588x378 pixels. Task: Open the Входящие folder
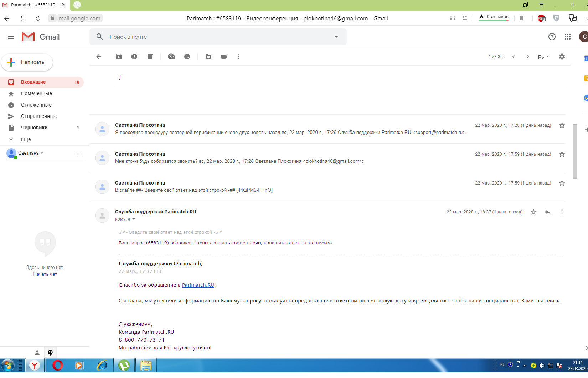33,82
